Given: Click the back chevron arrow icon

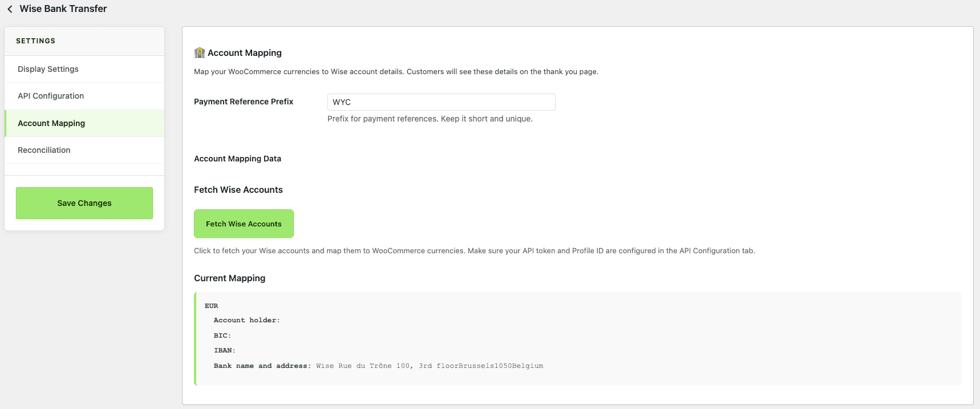Looking at the screenshot, I should (x=10, y=9).
